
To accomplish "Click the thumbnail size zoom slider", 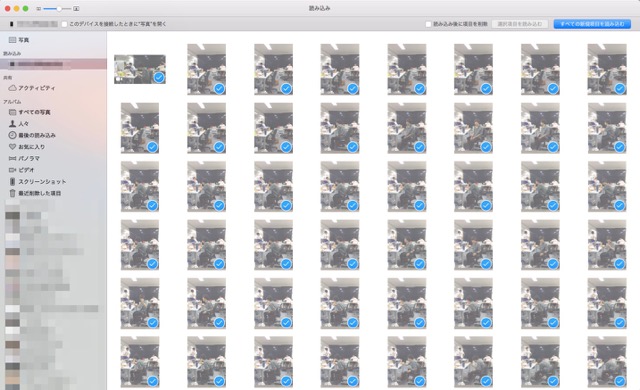I will click(57, 9).
